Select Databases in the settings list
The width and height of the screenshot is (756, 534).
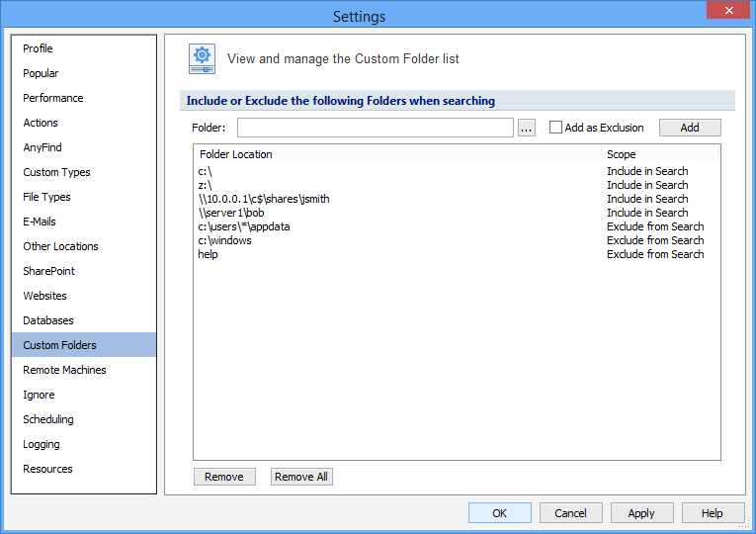[x=48, y=320]
